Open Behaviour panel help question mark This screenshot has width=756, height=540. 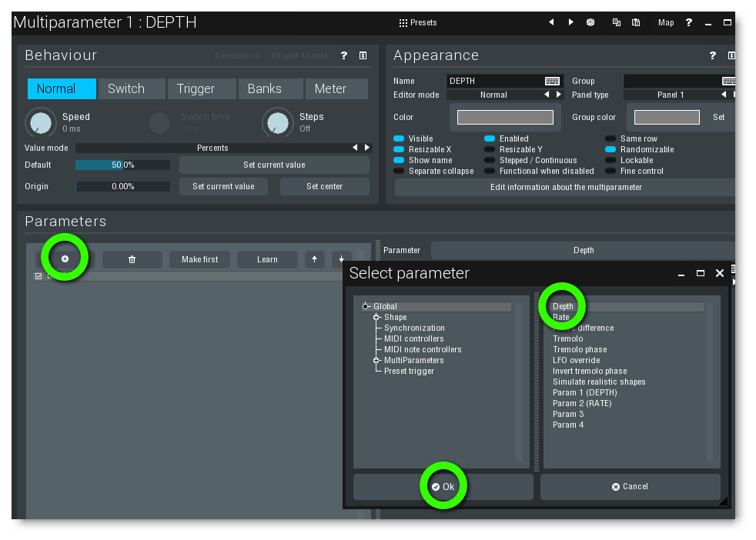coord(344,55)
